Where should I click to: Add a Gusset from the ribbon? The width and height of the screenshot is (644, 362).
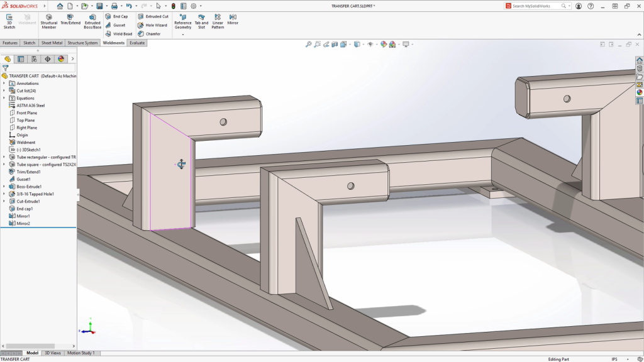point(116,25)
